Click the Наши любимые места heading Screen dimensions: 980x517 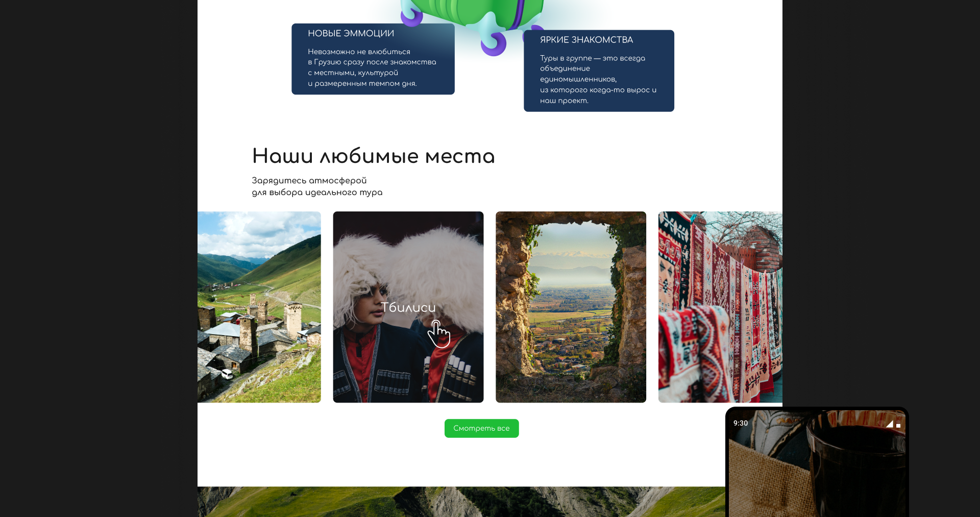(373, 156)
